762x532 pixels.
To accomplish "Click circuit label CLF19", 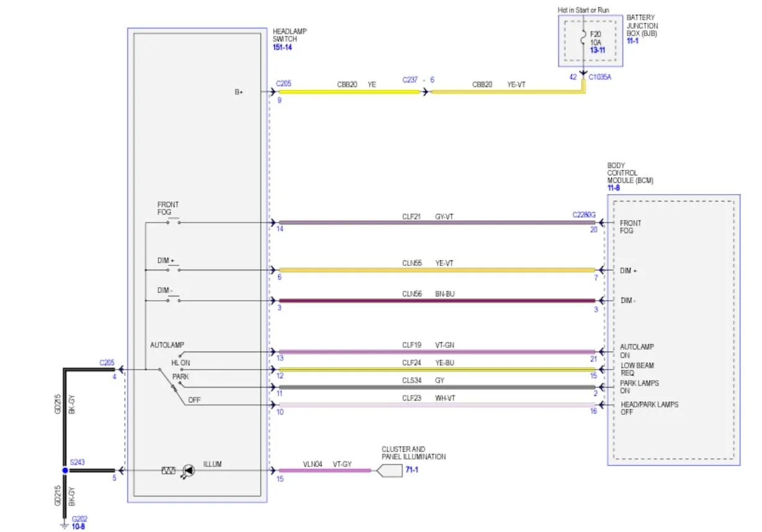I will coord(411,345).
